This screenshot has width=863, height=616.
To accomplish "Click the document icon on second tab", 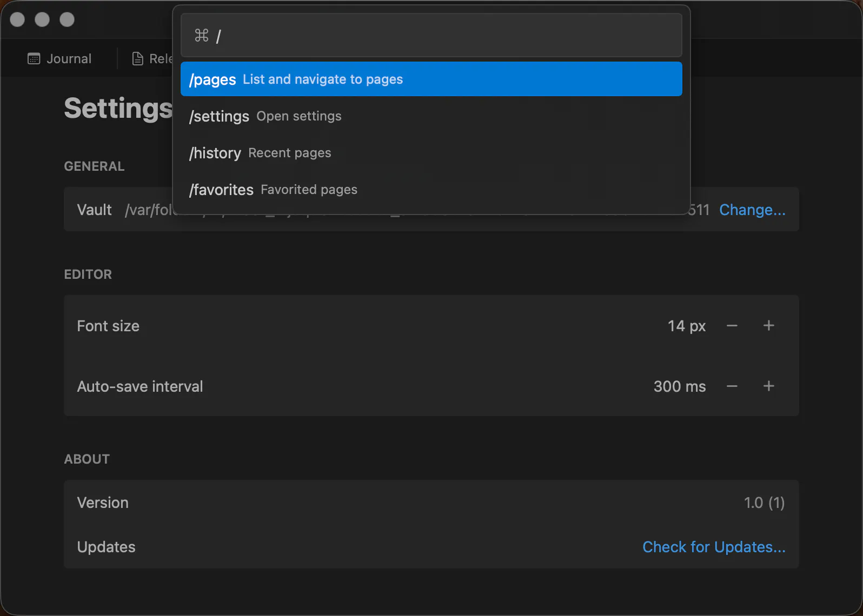I will [x=138, y=59].
